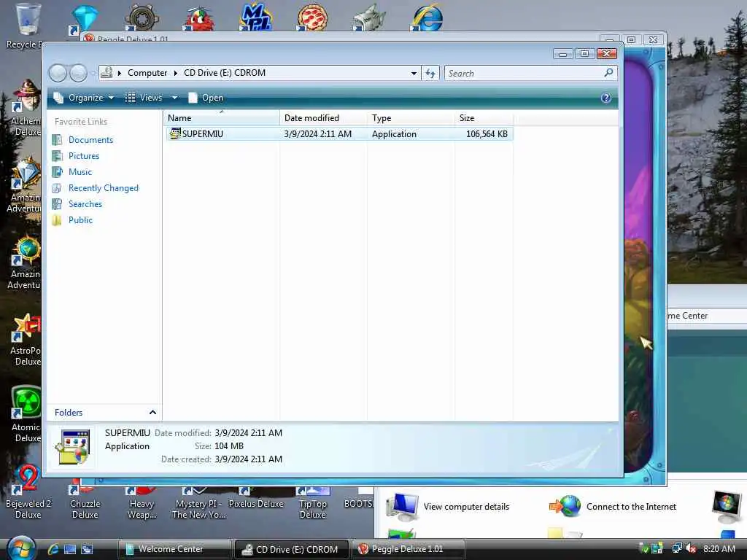The width and height of the screenshot is (747, 560).
Task: Click the 106,564 KB size cell
Action: pos(487,134)
